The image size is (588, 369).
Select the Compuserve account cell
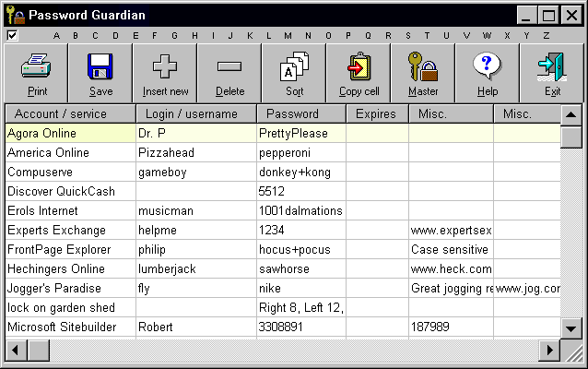click(x=70, y=172)
